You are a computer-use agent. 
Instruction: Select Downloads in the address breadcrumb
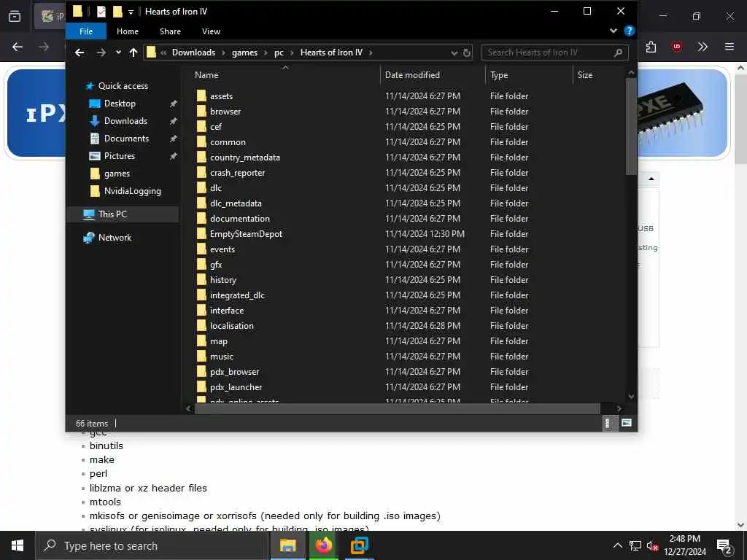[x=193, y=52]
